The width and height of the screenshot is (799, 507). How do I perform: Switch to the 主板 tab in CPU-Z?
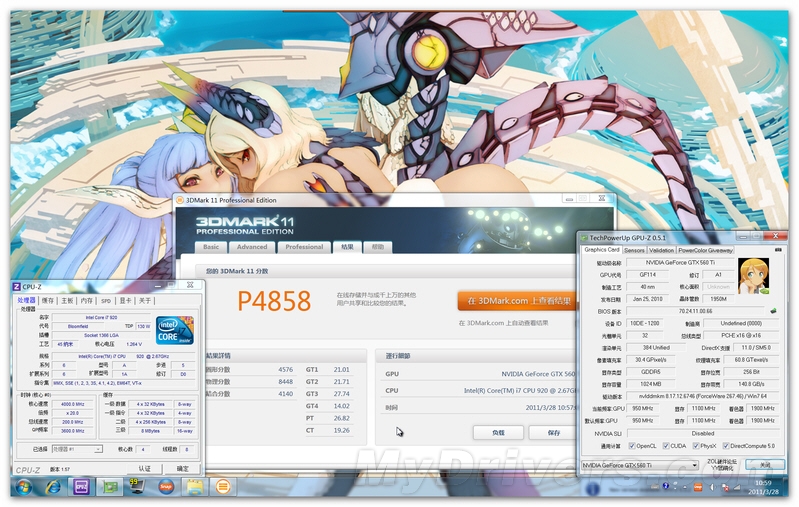tap(67, 301)
